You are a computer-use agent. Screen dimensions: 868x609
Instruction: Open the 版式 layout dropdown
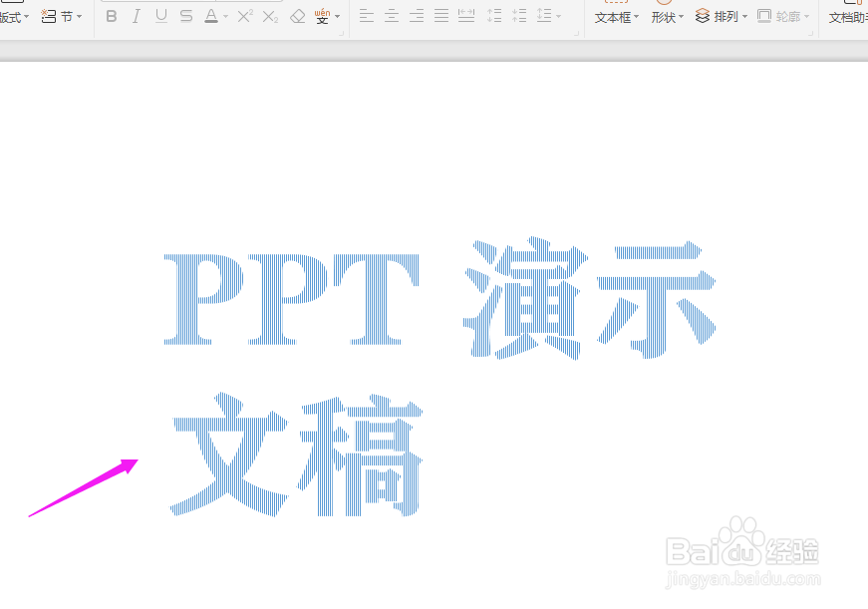pyautogui.click(x=14, y=16)
